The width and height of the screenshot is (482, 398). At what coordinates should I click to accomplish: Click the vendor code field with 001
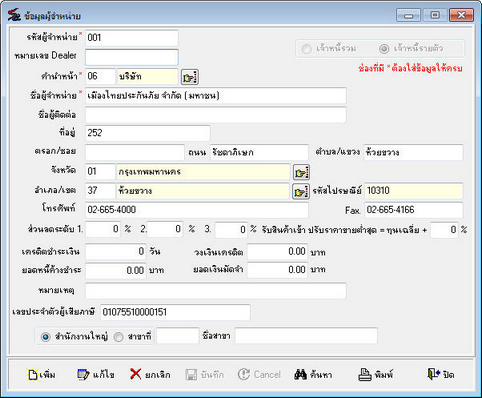(x=132, y=38)
